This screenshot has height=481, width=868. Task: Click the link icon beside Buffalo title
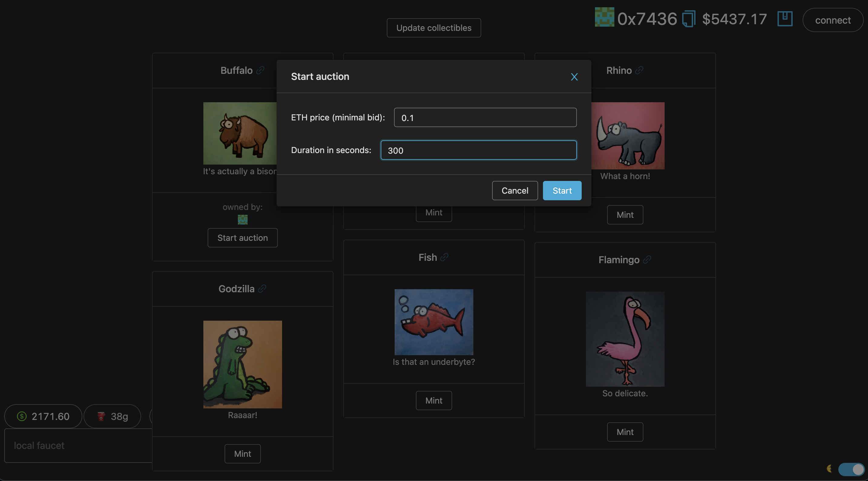[x=260, y=70]
